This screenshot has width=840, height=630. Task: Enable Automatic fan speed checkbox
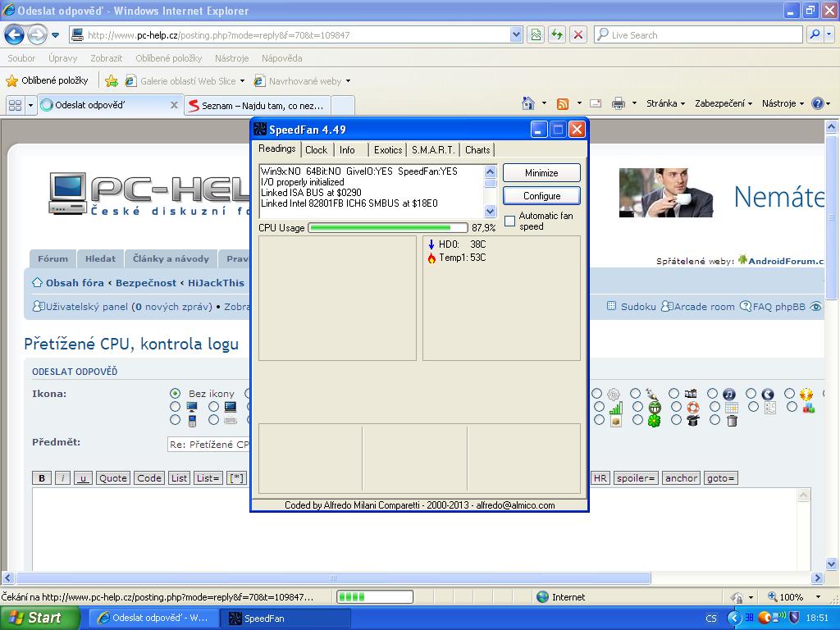pos(509,221)
